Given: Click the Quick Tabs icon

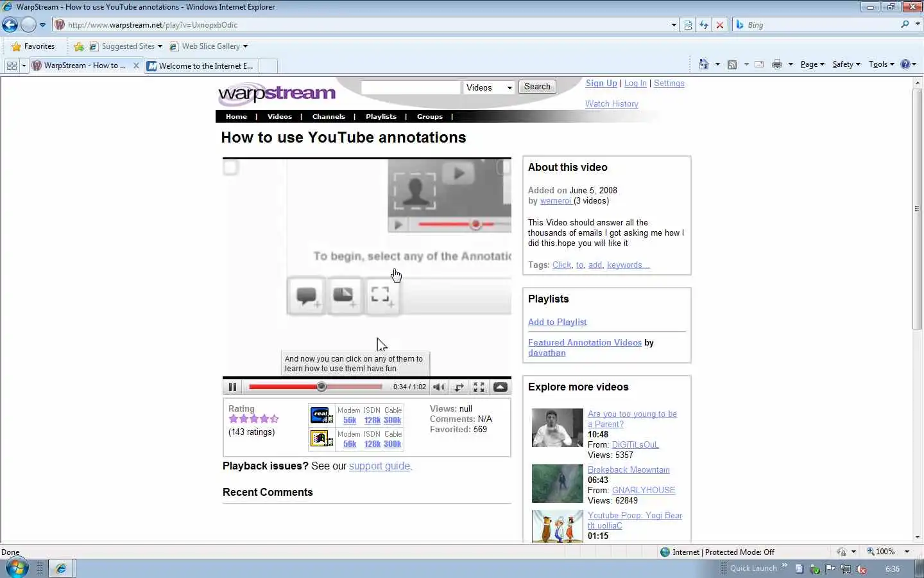Looking at the screenshot, I should pyautogui.click(x=12, y=66).
